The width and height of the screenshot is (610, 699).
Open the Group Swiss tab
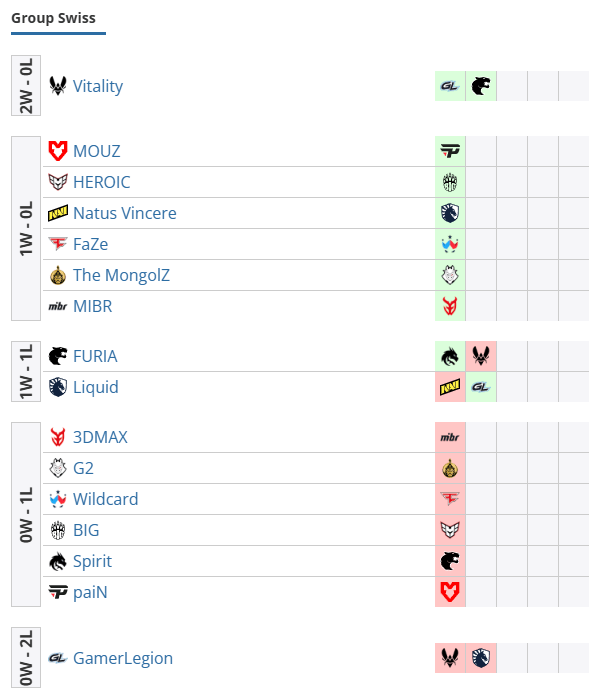[54, 18]
